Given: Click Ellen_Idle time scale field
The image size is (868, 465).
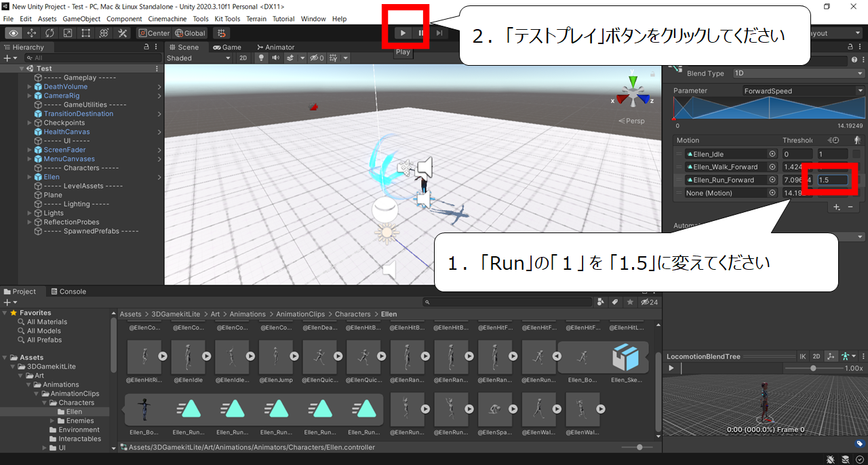Looking at the screenshot, I should [x=832, y=155].
